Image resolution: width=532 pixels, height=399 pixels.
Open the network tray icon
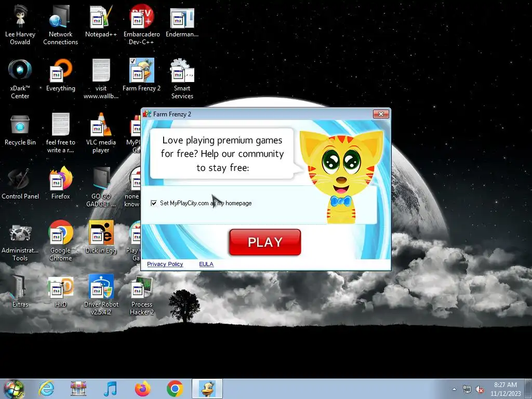click(x=467, y=389)
